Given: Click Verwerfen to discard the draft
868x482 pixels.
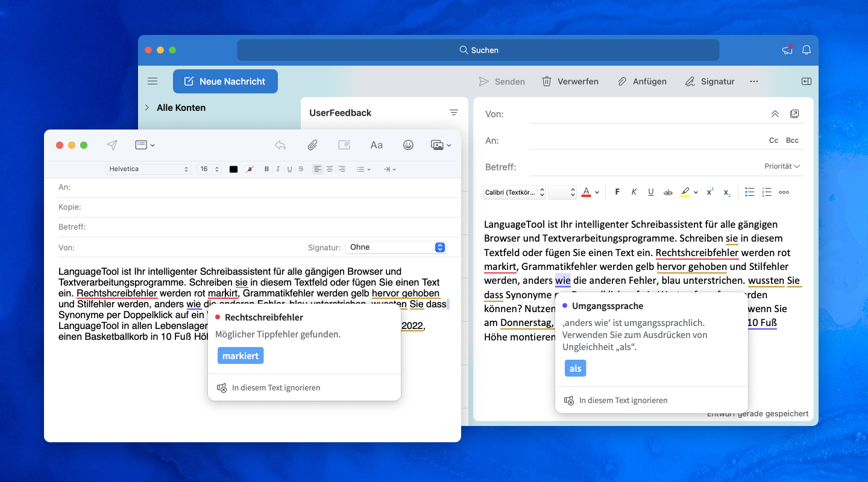Looking at the screenshot, I should click(x=570, y=81).
